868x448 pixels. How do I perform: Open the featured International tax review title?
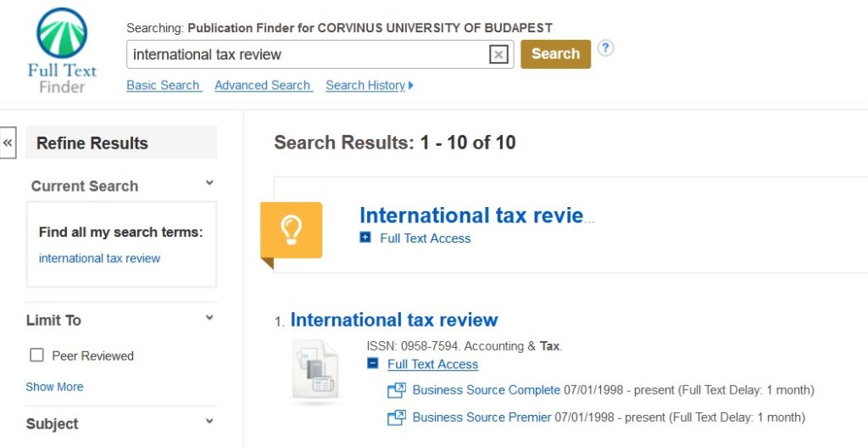tap(477, 216)
